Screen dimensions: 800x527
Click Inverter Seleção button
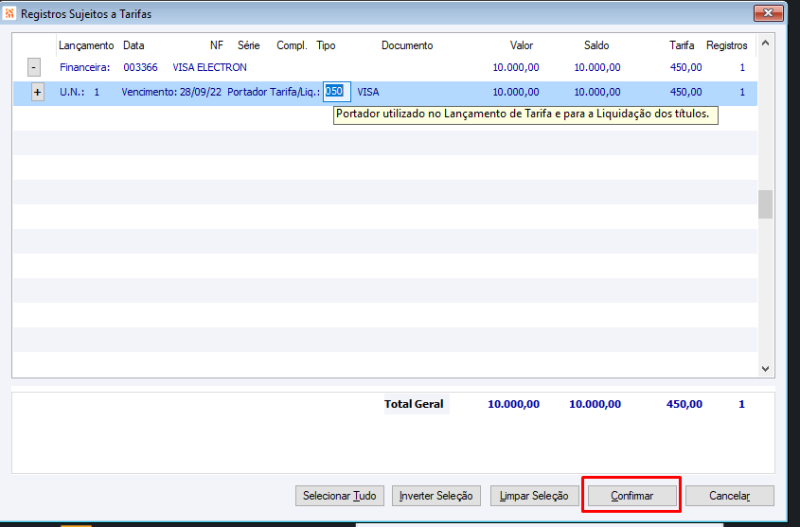tap(436, 495)
